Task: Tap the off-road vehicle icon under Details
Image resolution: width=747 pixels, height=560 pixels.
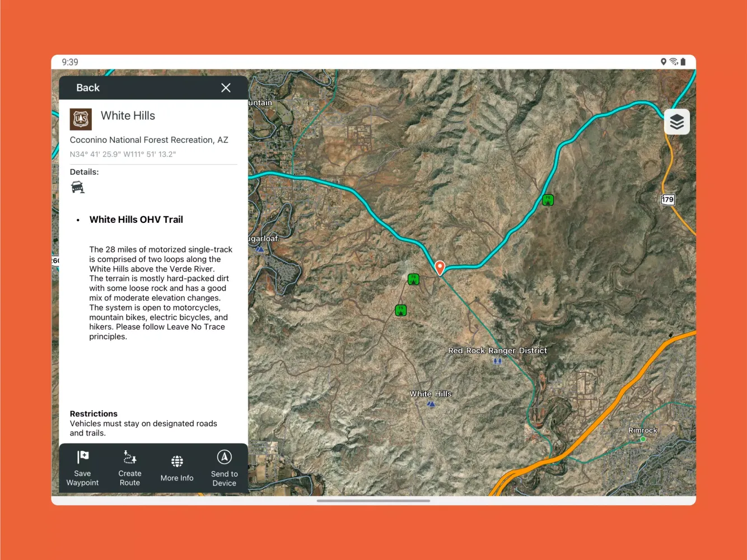Action: 78,188
